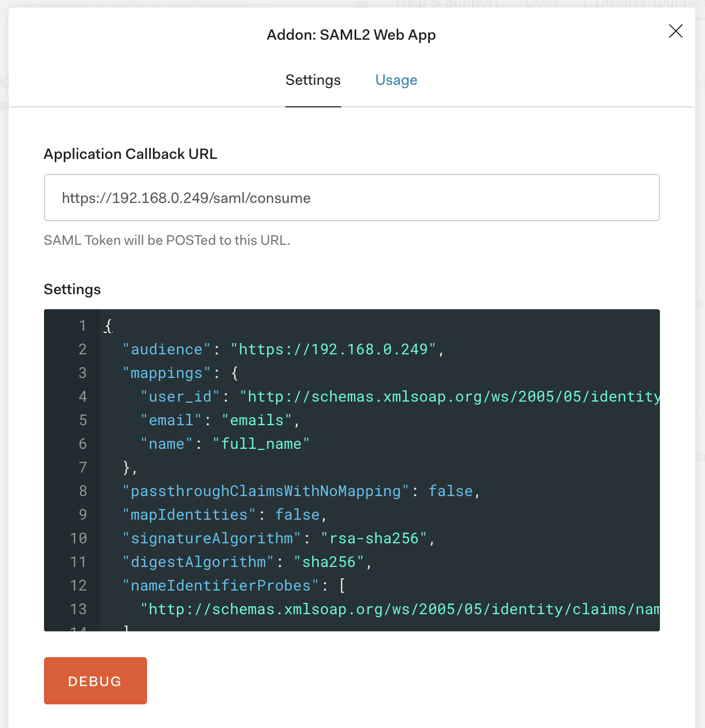Image resolution: width=705 pixels, height=728 pixels.
Task: Click the opening brace on line 1
Action: pos(108,326)
